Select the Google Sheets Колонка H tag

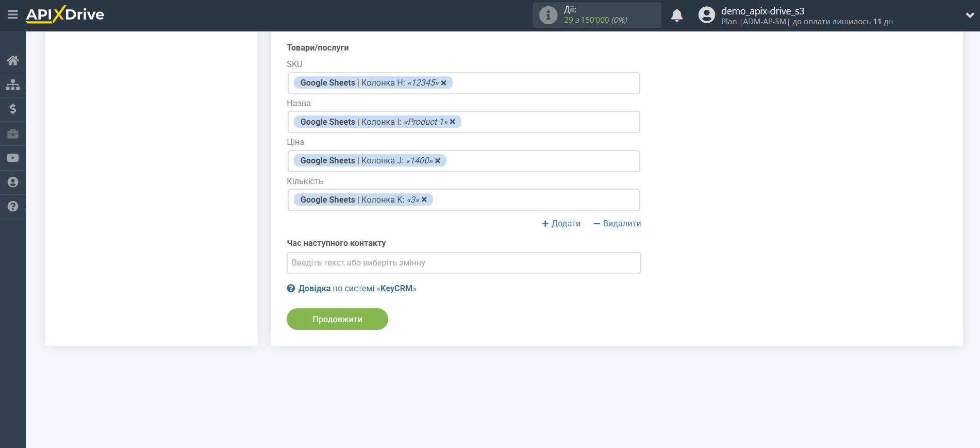tap(373, 82)
